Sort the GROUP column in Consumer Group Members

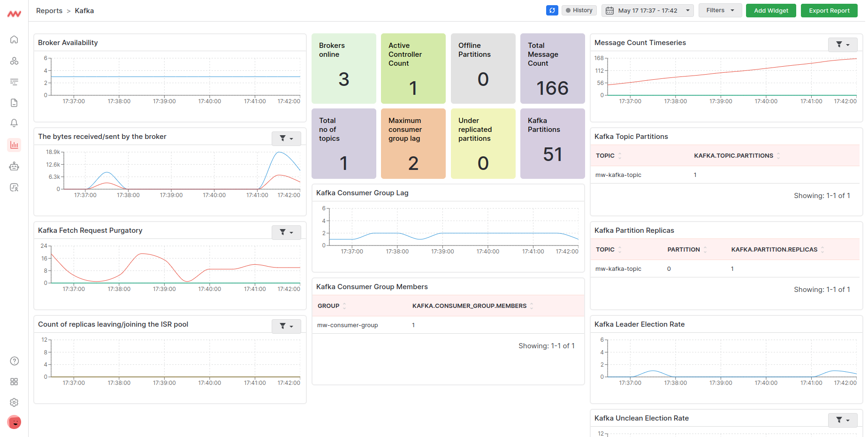344,306
